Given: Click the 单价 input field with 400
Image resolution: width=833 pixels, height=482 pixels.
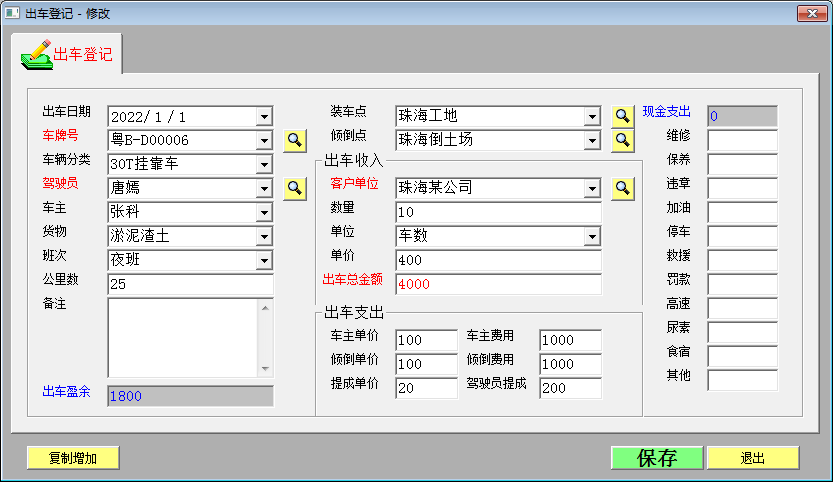Looking at the screenshot, I should point(498,260).
